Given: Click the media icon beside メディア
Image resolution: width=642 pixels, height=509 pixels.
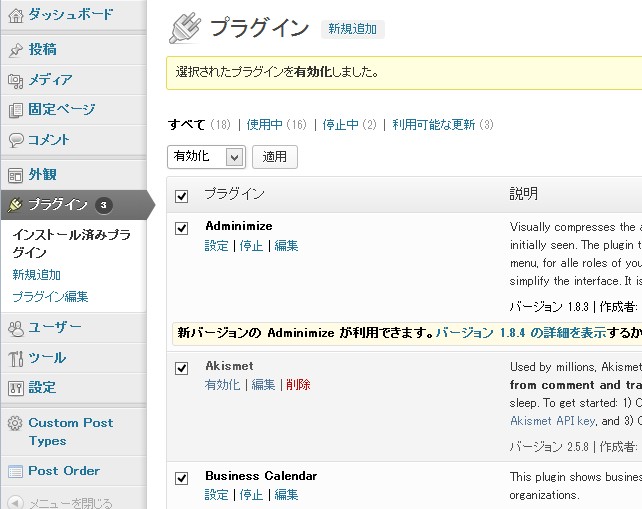Looking at the screenshot, I should pyautogui.click(x=16, y=81).
